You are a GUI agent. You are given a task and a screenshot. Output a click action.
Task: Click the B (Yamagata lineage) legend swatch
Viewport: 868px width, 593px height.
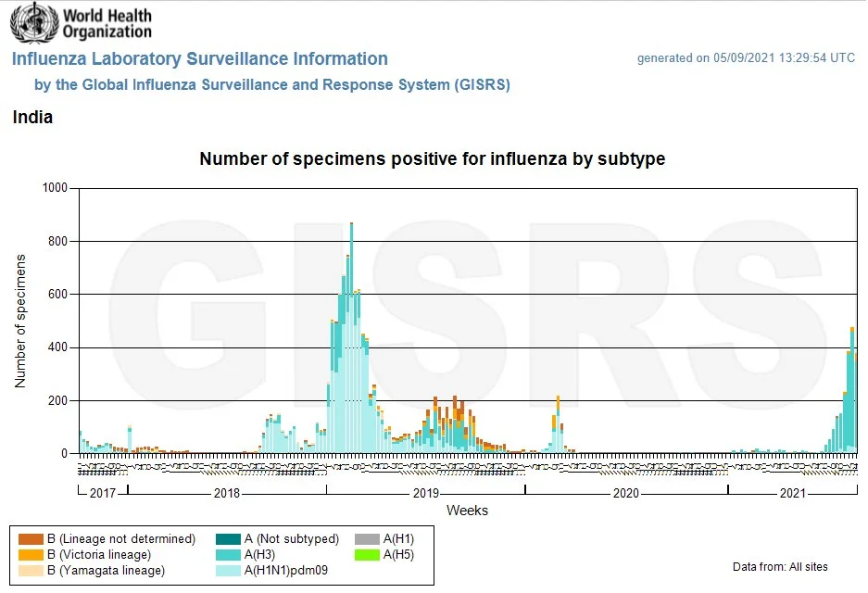[31, 571]
